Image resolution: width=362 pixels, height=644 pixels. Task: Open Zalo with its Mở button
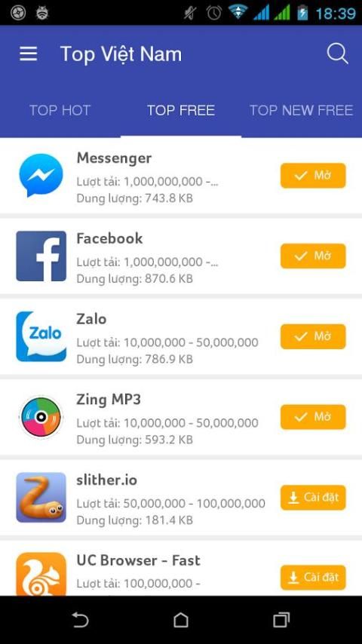coord(313,336)
